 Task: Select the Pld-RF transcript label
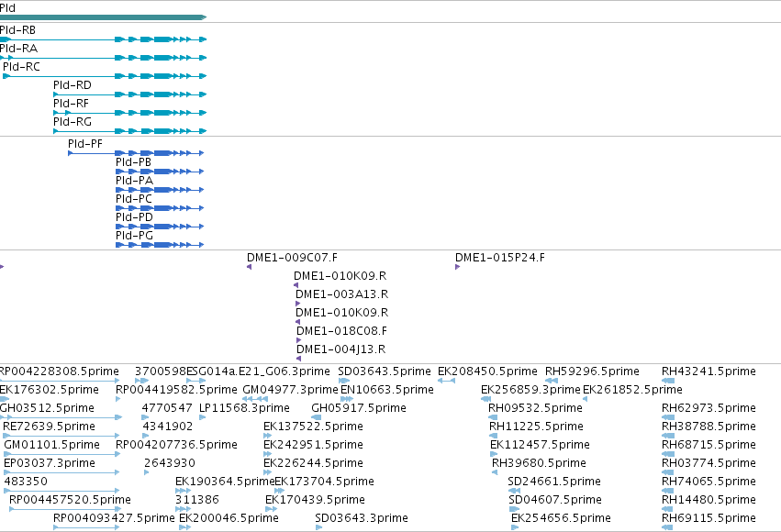pyautogui.click(x=72, y=104)
